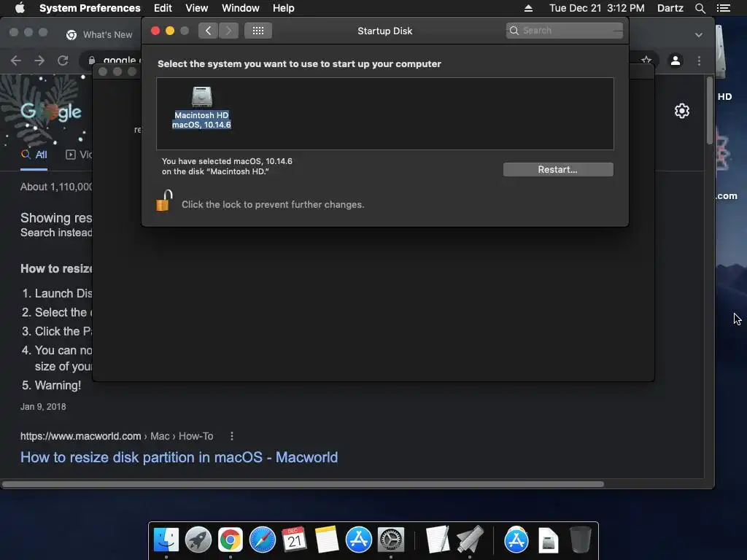Select the What's New Chrome tab

tap(99, 35)
